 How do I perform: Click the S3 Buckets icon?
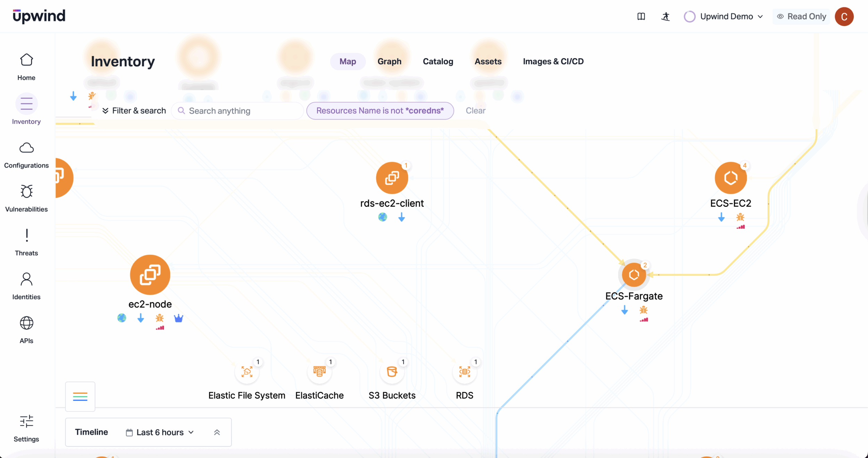point(392,371)
